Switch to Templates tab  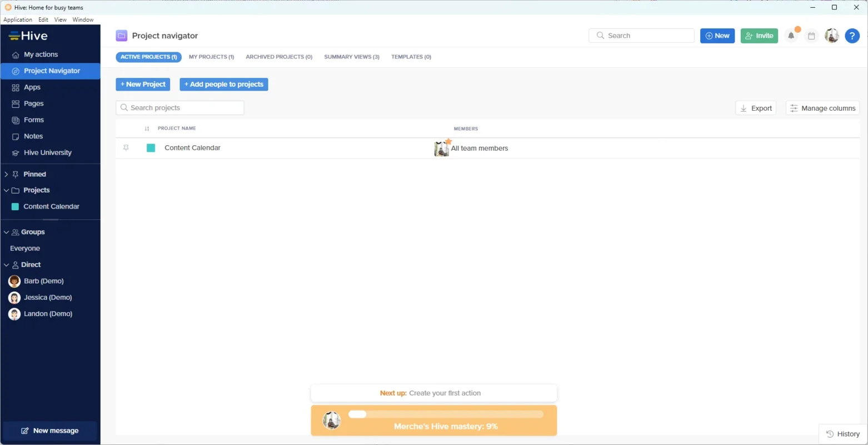(411, 57)
